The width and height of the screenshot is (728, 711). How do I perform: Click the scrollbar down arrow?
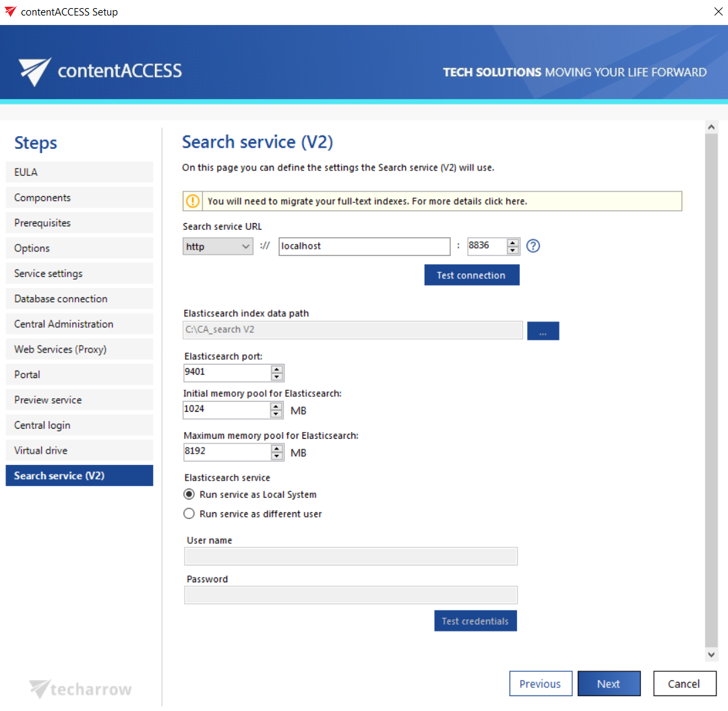(710, 654)
